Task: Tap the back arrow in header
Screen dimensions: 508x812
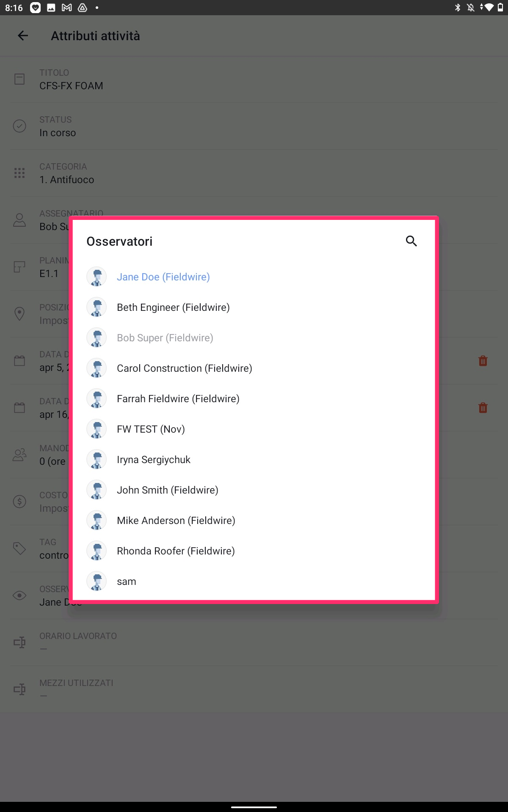Action: tap(23, 36)
